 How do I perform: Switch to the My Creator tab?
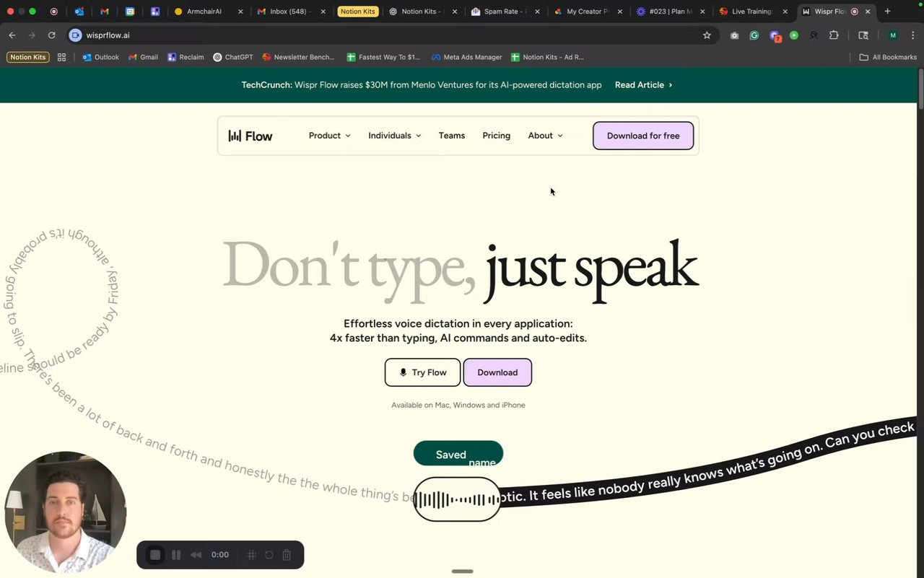[x=587, y=12]
